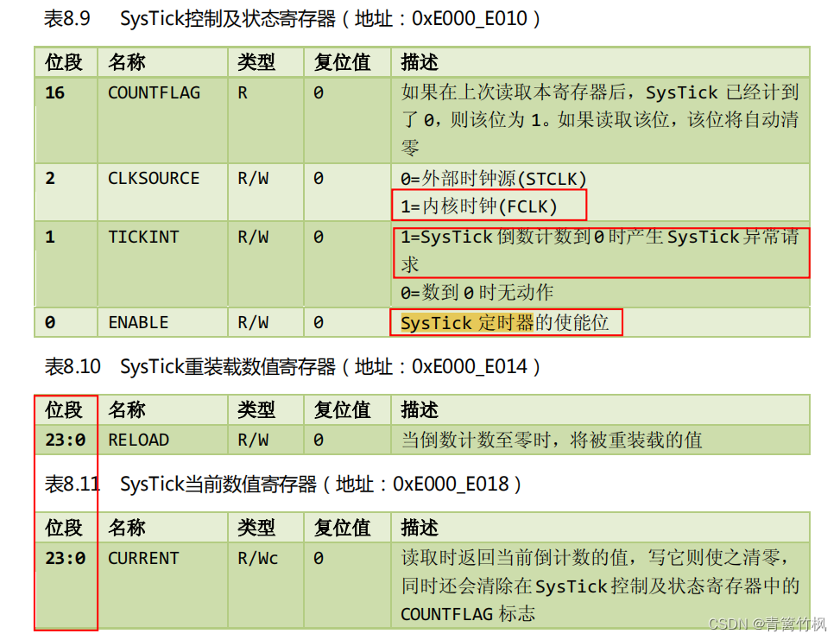
Task: Click the COUNTFLAG register name cell
Action: (154, 92)
